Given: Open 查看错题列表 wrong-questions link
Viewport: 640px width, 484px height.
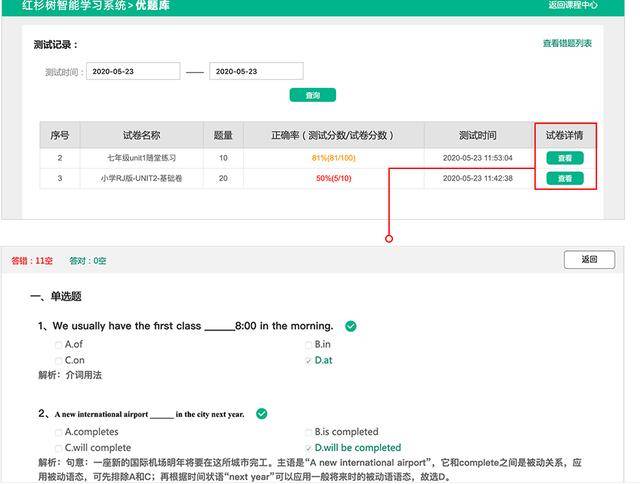Looking at the screenshot, I should pyautogui.click(x=567, y=43).
